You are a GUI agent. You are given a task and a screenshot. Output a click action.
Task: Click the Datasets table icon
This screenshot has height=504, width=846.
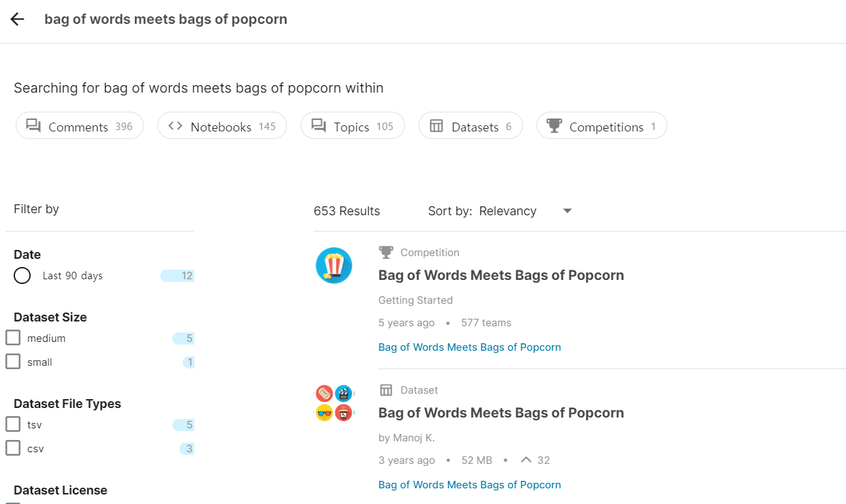(436, 126)
